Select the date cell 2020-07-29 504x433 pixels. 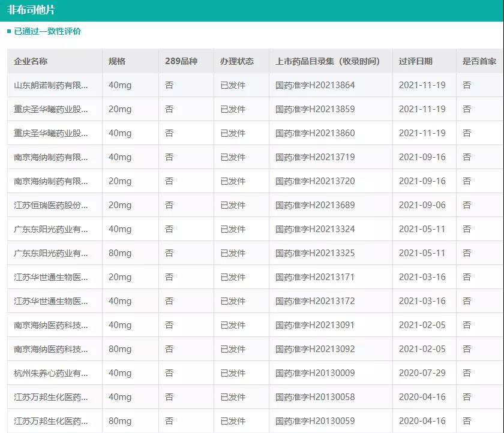click(422, 373)
